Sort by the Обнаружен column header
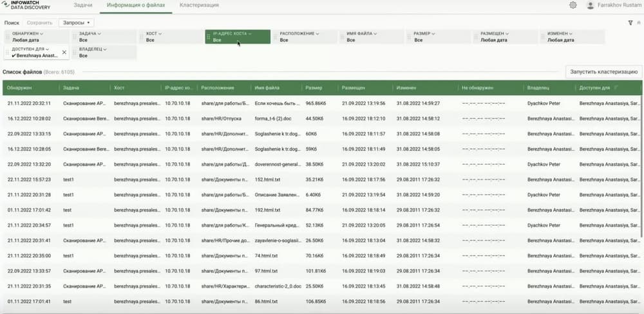This screenshot has height=314, width=644. (x=19, y=88)
